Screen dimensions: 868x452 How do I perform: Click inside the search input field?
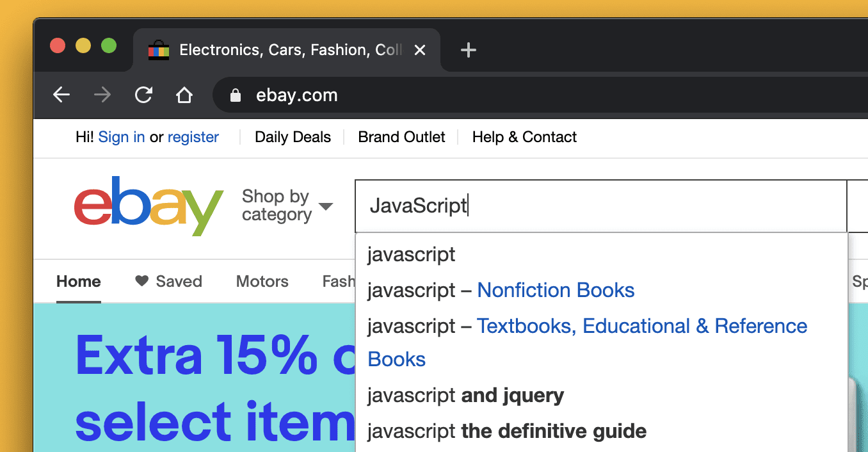(x=576, y=205)
